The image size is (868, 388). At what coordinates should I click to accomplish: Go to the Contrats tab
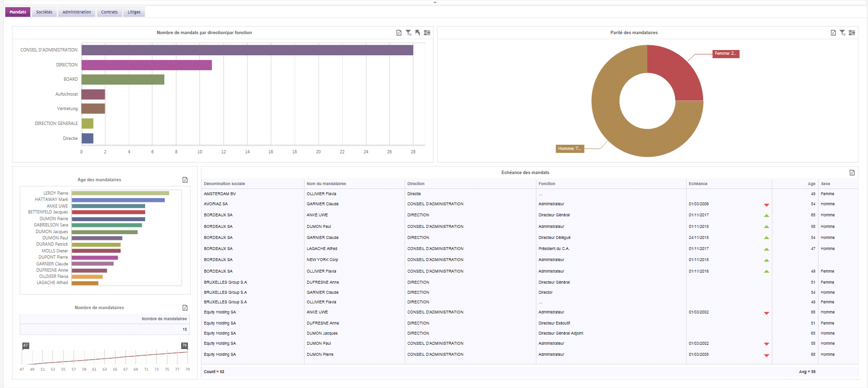tap(109, 12)
